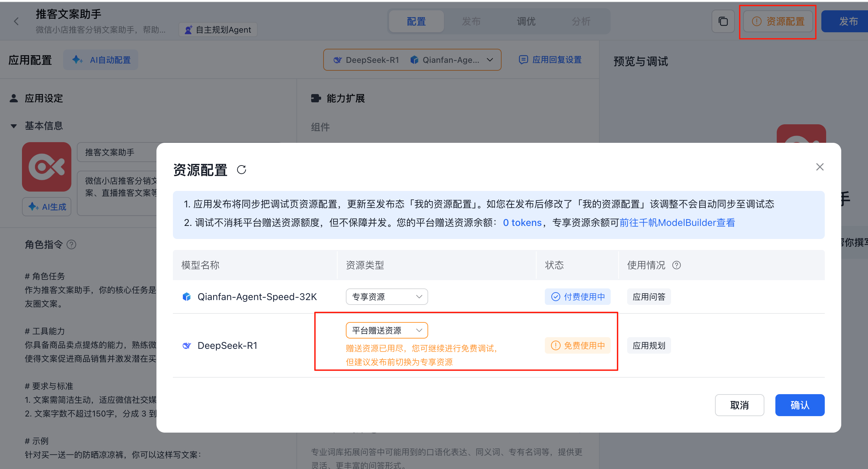Click the AI自动配置 button
The image size is (868, 469).
101,60
